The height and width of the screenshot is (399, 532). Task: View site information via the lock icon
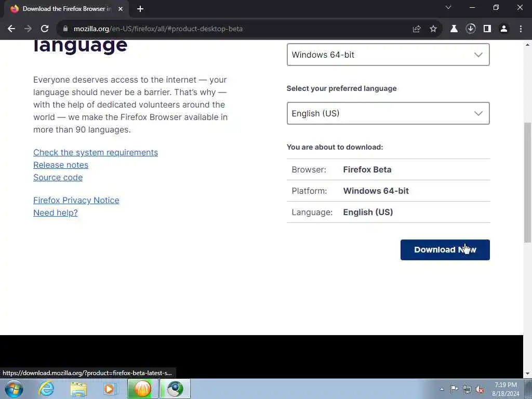point(65,29)
